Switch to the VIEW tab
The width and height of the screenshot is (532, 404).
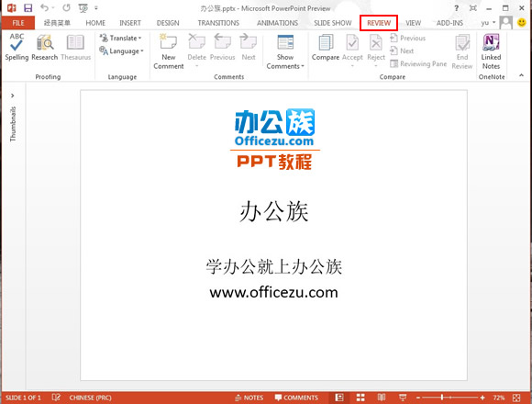pyautogui.click(x=414, y=23)
